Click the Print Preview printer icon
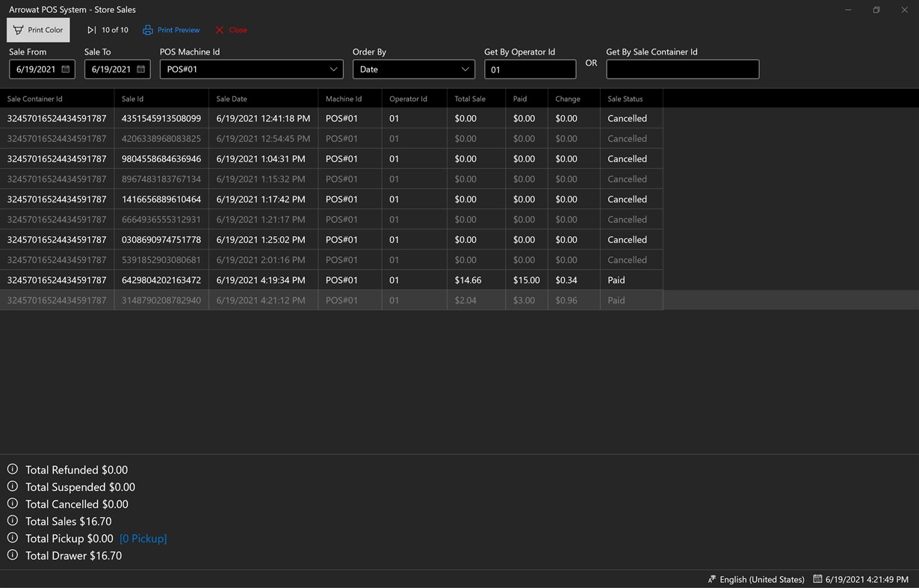919x588 pixels. tap(148, 30)
